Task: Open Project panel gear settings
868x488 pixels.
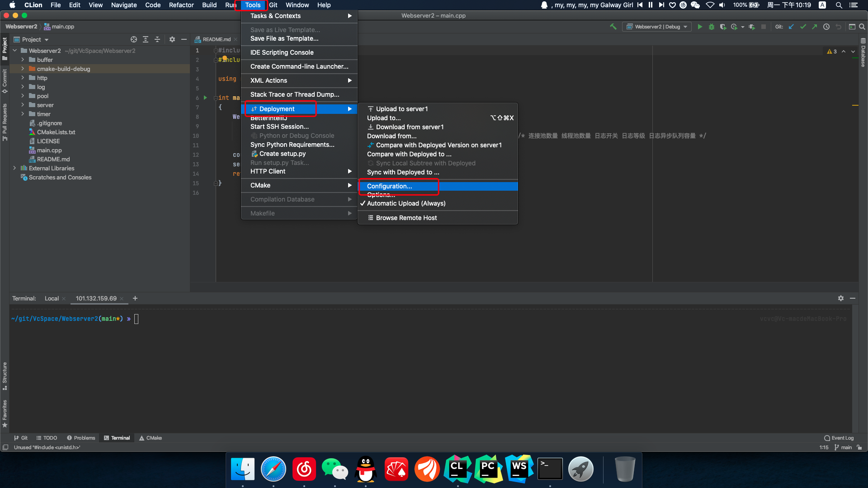Action: 172,39
